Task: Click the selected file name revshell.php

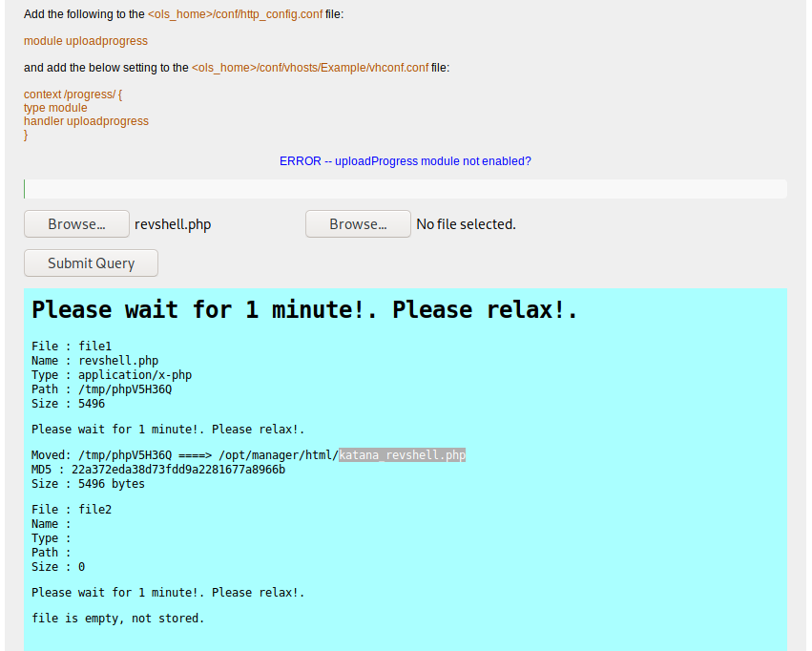Action: pyautogui.click(x=173, y=224)
